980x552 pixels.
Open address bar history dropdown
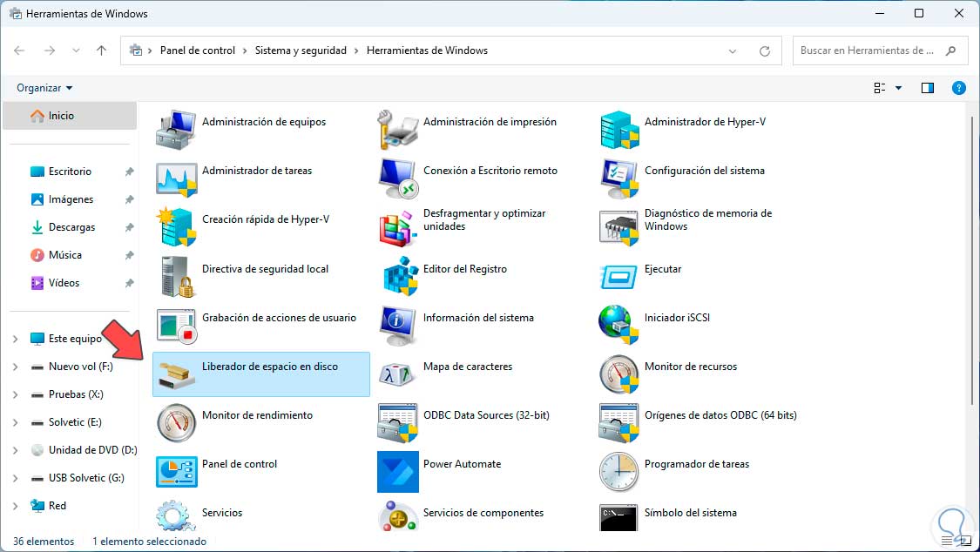733,51
